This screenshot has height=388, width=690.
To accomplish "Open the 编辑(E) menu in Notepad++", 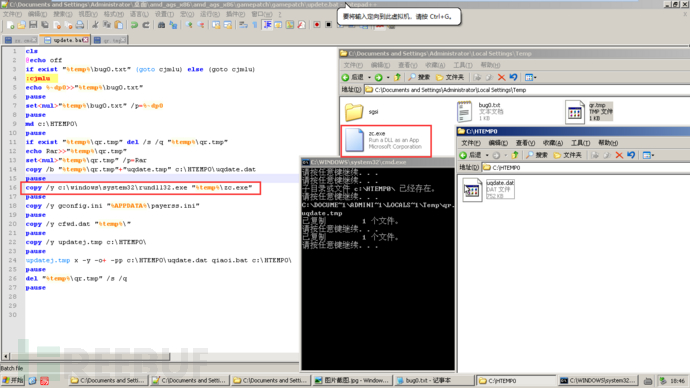I will coord(37,14).
